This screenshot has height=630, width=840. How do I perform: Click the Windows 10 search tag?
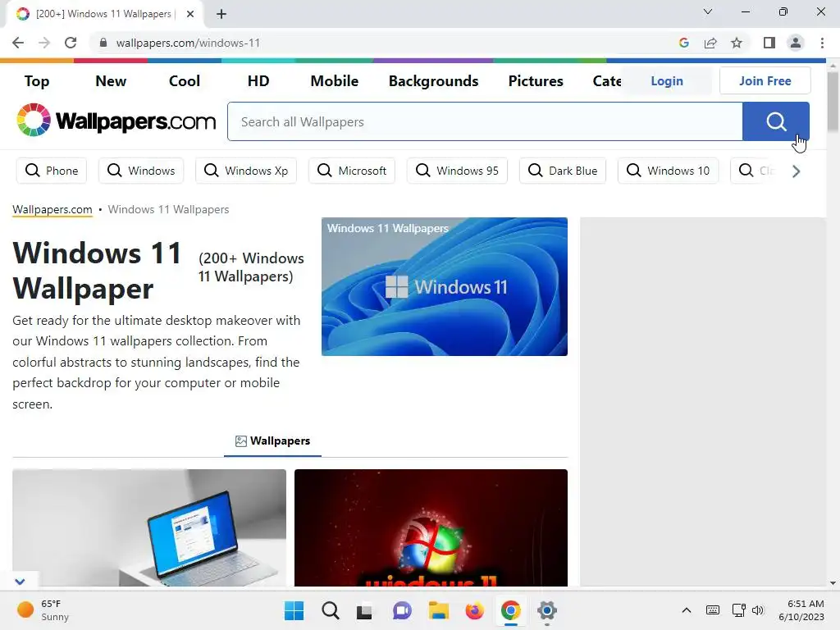tap(668, 171)
